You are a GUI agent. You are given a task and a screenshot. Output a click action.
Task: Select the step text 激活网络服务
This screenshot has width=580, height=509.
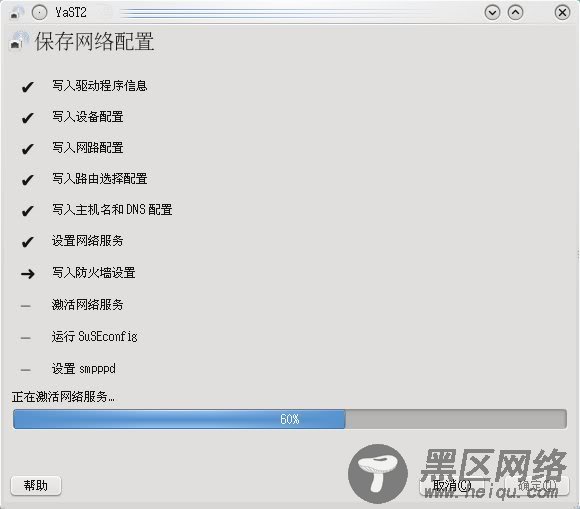point(88,305)
